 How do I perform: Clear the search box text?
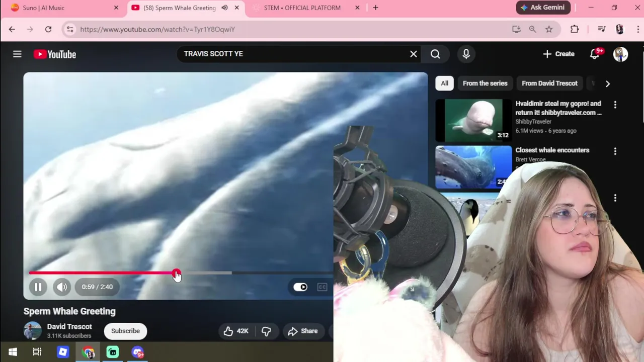(413, 54)
